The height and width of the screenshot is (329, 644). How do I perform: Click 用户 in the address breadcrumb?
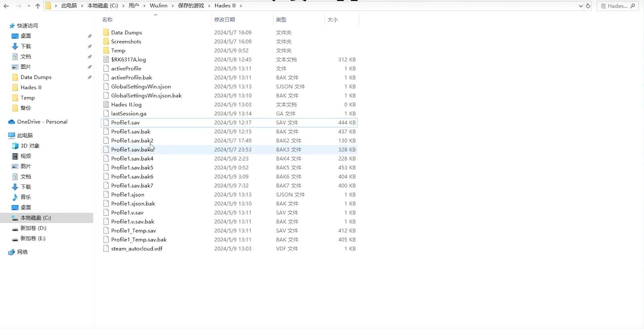[134, 6]
